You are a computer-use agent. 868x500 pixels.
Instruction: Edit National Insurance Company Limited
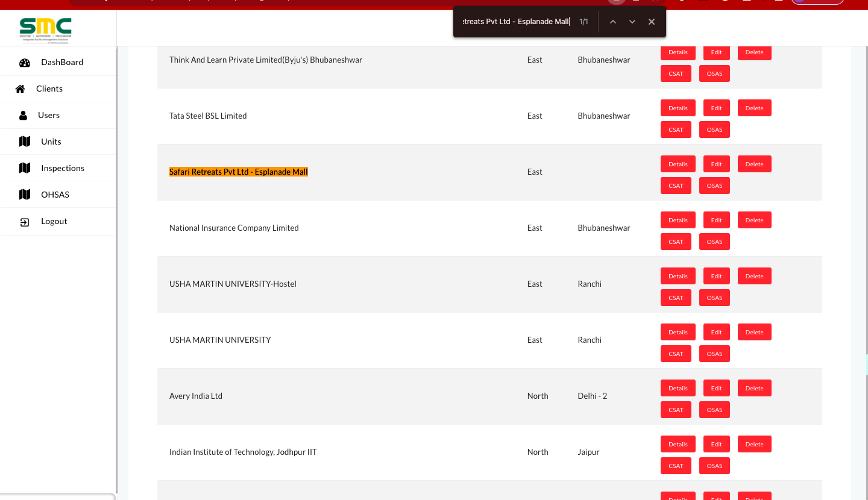pyautogui.click(x=716, y=220)
